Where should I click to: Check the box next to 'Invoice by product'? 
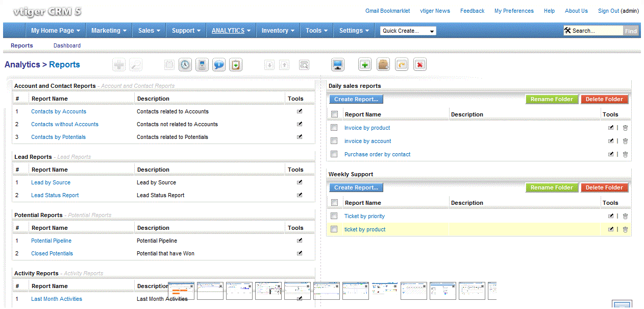pos(334,128)
